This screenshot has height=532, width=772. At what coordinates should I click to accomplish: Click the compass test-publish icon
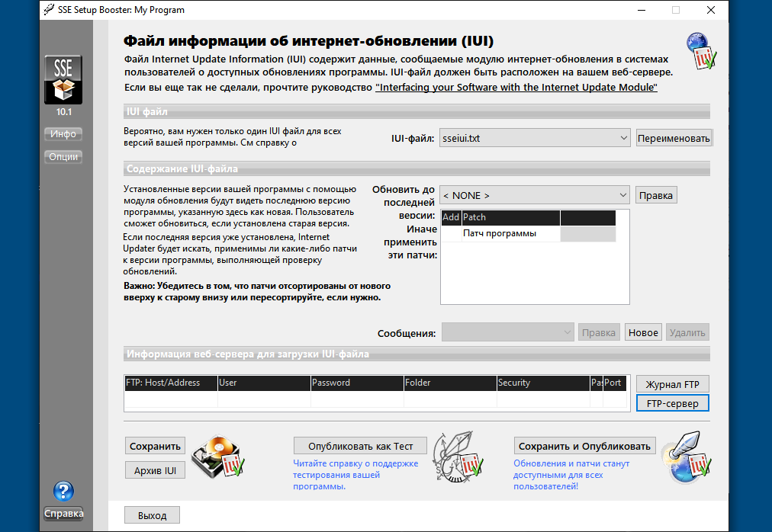point(458,457)
